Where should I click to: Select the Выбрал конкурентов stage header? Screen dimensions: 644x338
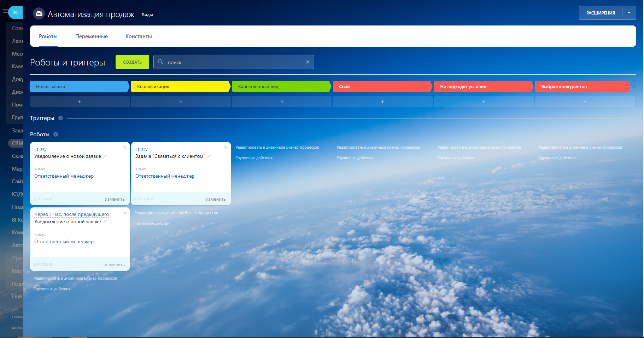582,86
